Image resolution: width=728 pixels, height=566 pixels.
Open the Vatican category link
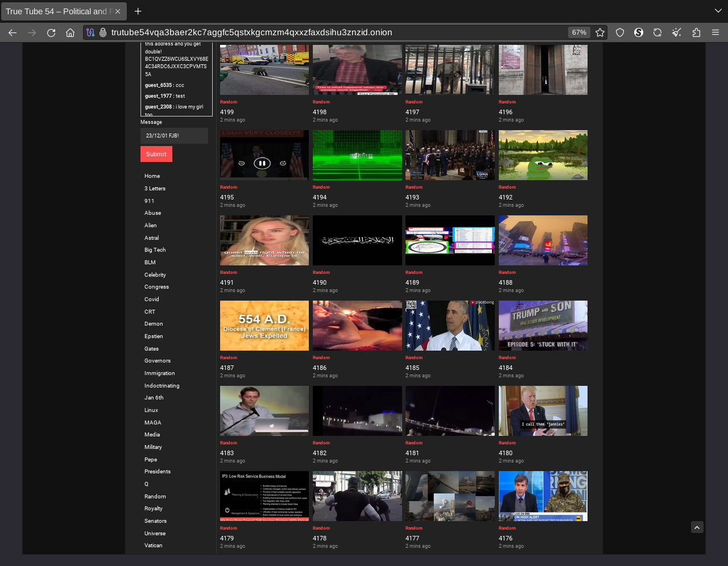[x=154, y=546]
